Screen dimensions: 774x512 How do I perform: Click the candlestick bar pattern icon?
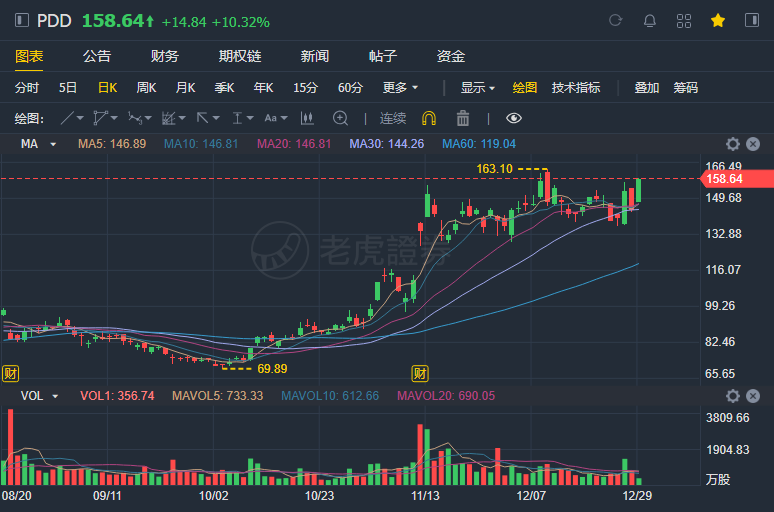pyautogui.click(x=307, y=118)
